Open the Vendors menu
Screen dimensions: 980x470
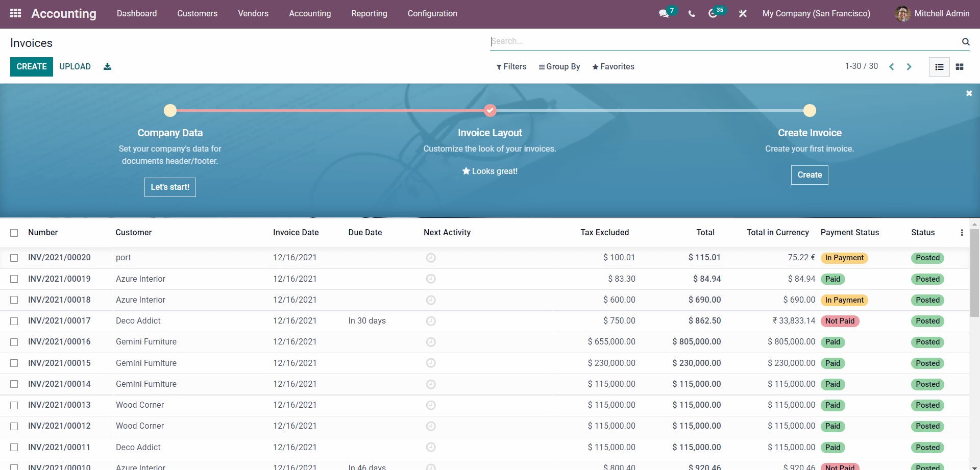[x=253, y=14]
